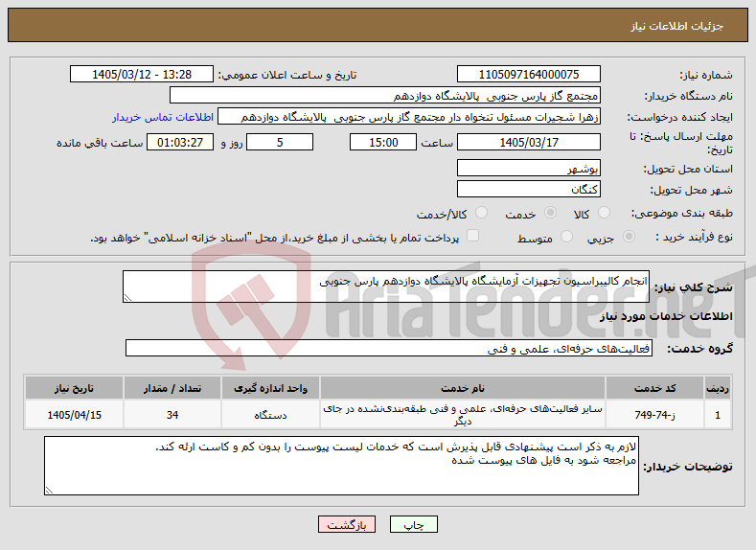Click the buyer notes area resize handle
Image resolution: width=756 pixels, height=550 pixels.
(49, 491)
